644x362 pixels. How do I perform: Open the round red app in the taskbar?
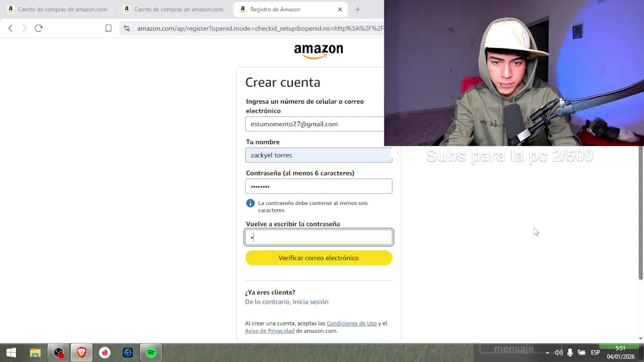pos(105,353)
